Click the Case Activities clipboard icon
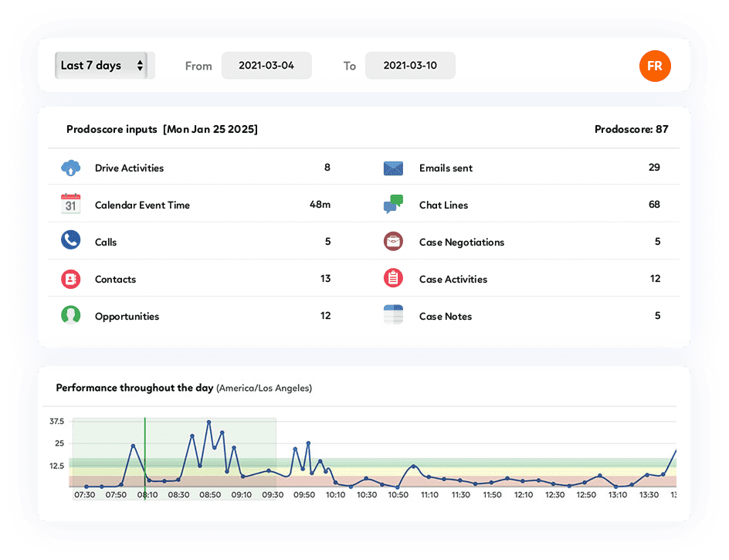This screenshot has height=560, width=729. click(x=394, y=279)
